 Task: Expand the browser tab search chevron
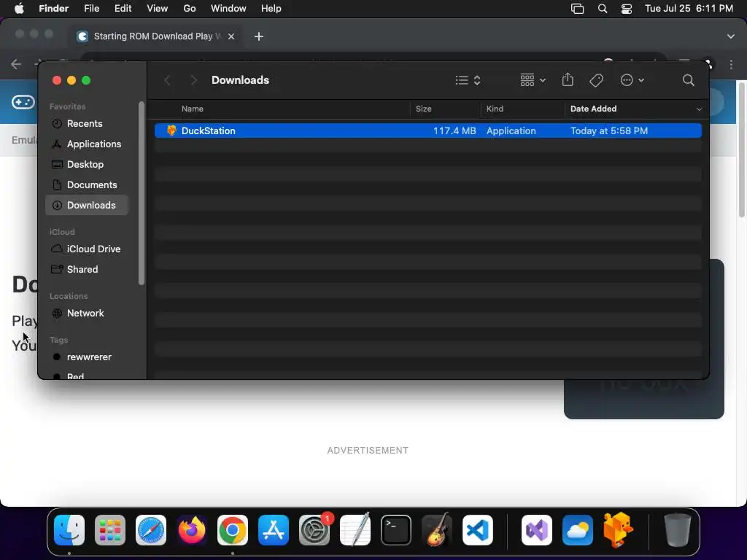pyautogui.click(x=731, y=36)
